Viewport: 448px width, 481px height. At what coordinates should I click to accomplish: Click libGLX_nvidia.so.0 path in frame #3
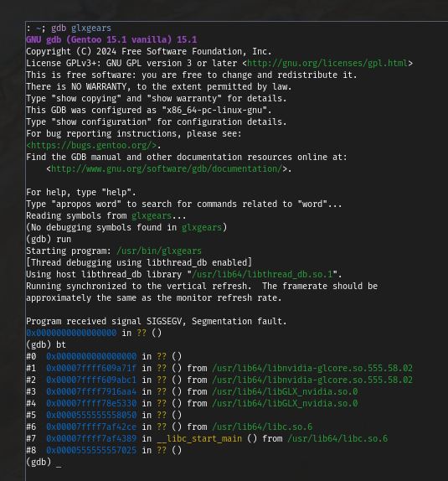[285, 391]
